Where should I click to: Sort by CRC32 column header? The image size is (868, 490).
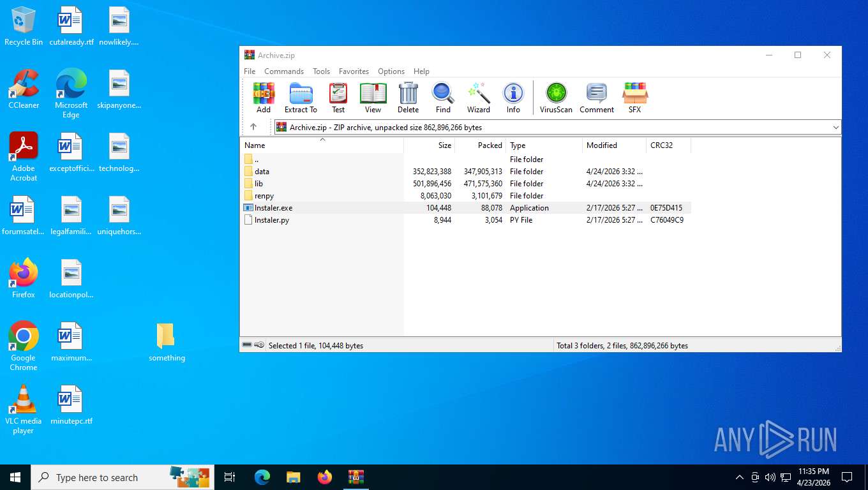pyautogui.click(x=668, y=145)
